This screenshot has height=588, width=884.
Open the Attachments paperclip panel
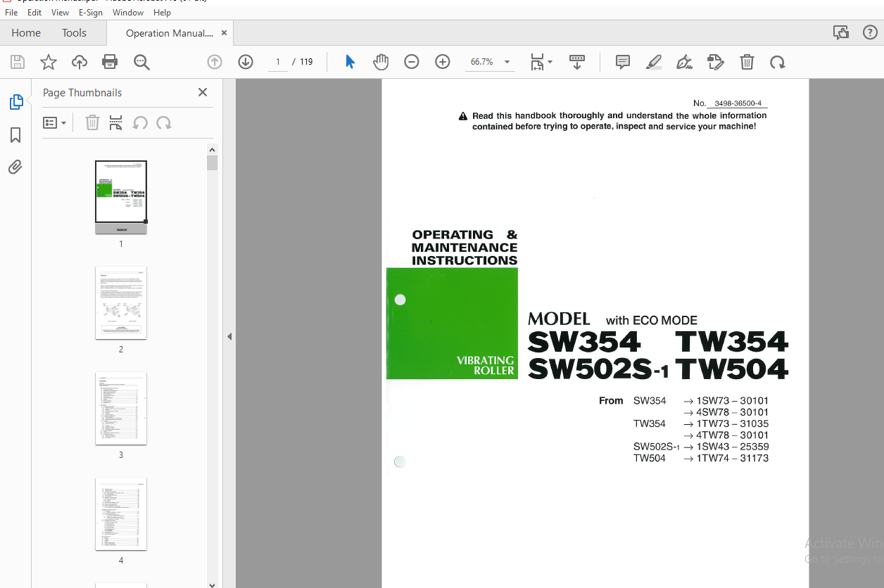[15, 167]
